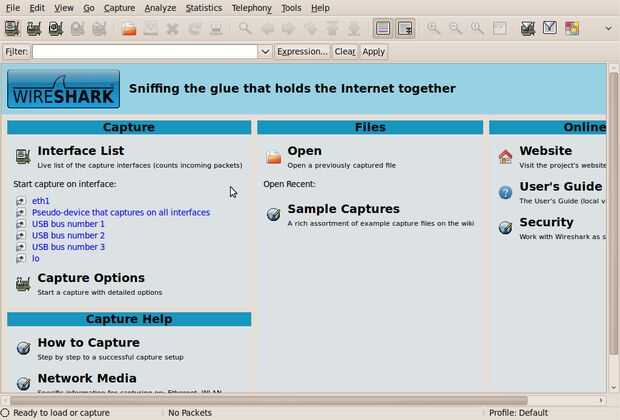Viewport: 620px width, 420px height.
Task: Click the Go to Last Packet icon
Action: [354, 28]
